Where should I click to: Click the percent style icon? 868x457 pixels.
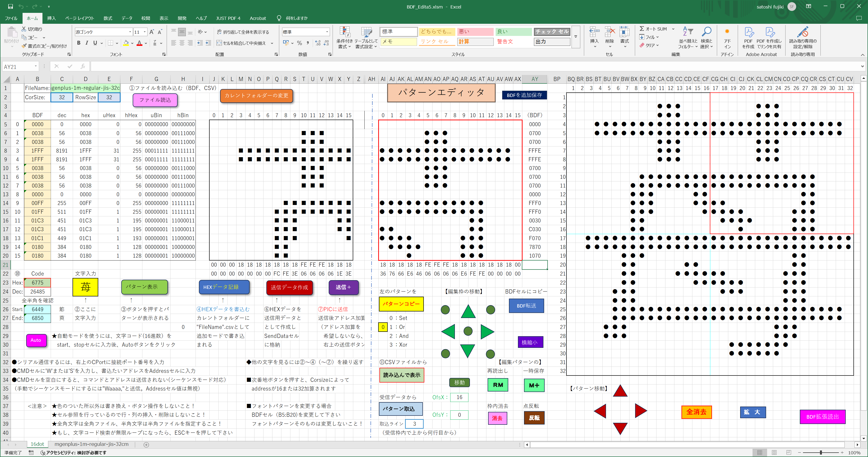pos(299,43)
